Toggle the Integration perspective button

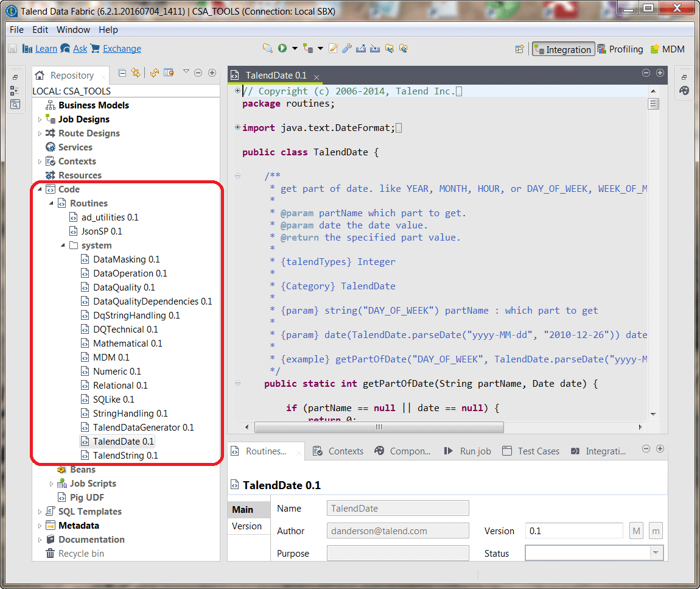point(563,49)
